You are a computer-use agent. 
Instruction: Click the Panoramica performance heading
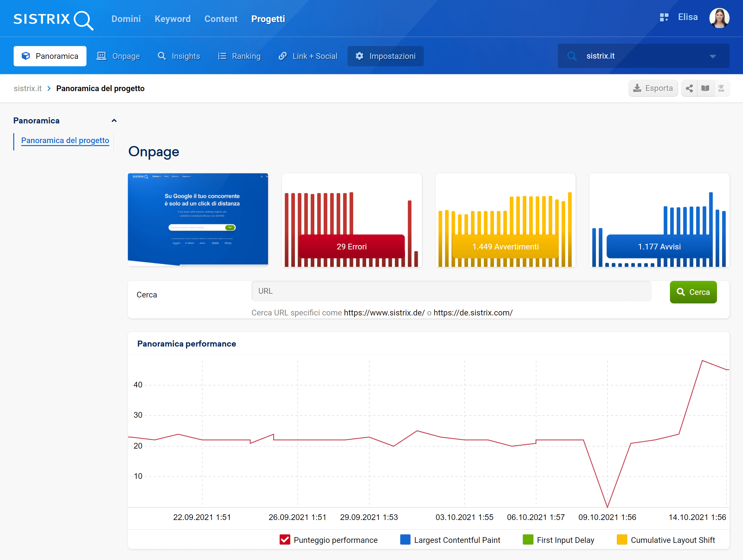pos(187,344)
